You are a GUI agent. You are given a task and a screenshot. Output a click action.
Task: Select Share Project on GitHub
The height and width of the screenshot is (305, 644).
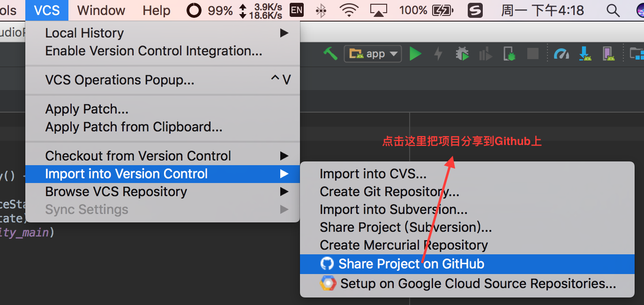pos(411,264)
